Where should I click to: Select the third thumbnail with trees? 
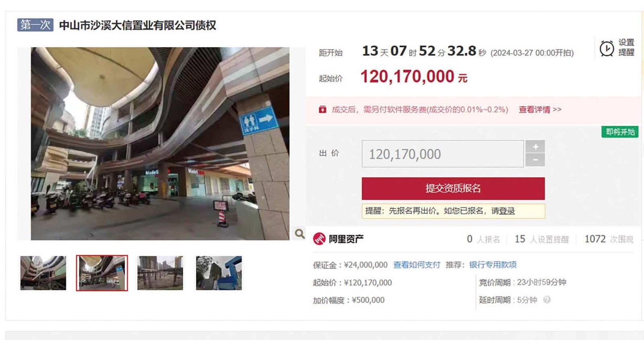(160, 273)
